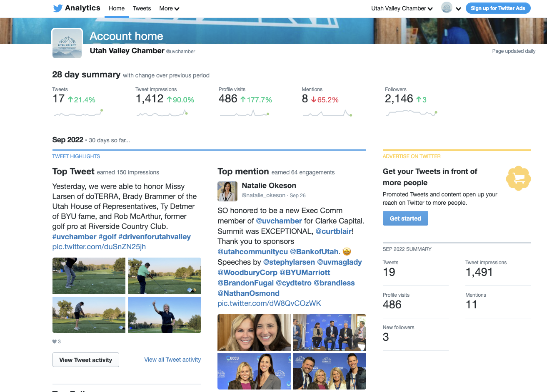Viewport: 547px width, 392px height.
Task: Click the Mentions 65.2% red down arrow
Action: coord(314,100)
